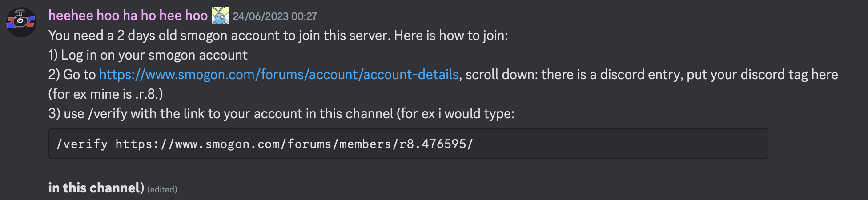Click the "You need a 2 days old" sentence

pyautogui.click(x=113, y=36)
